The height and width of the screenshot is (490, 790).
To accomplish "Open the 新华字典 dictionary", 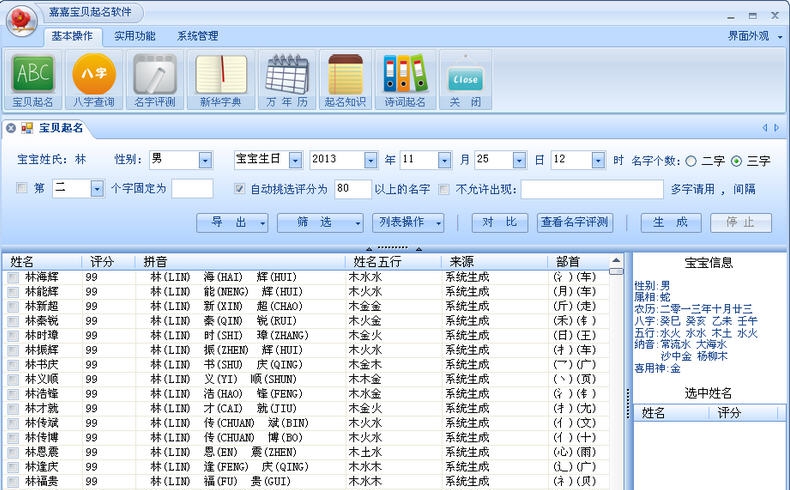I will [221, 79].
